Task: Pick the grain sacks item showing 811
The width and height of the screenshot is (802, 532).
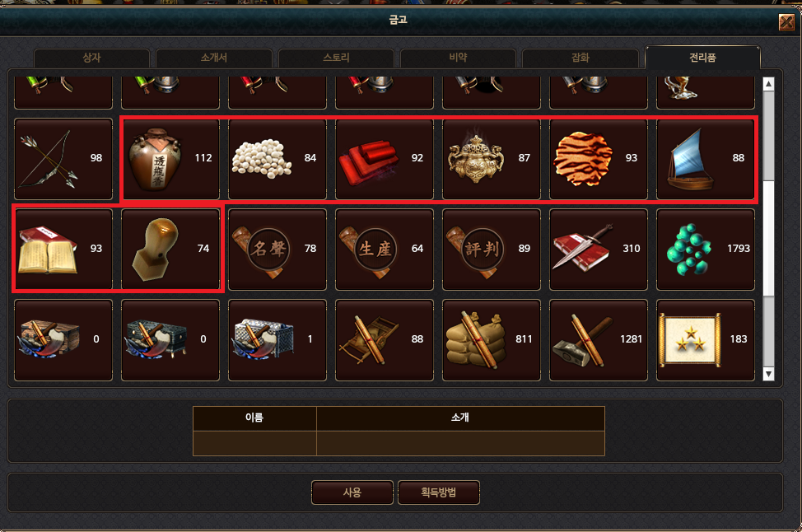Action: (491, 340)
